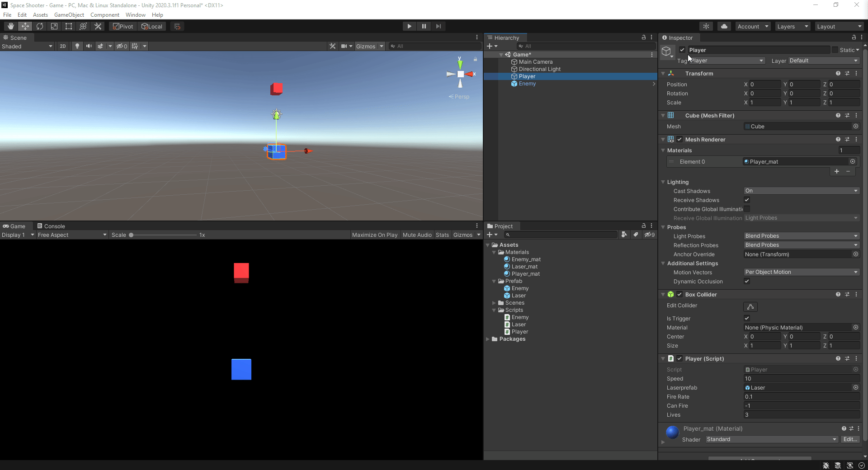Open the Component menu

105,15
